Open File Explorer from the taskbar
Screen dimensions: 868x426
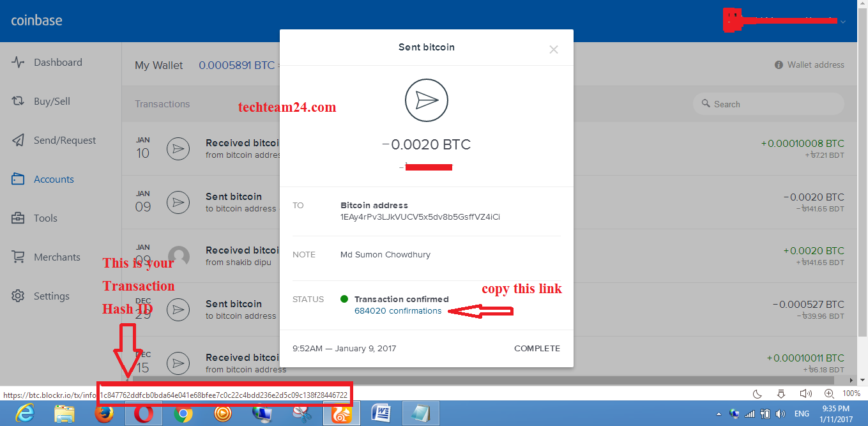[64, 414]
